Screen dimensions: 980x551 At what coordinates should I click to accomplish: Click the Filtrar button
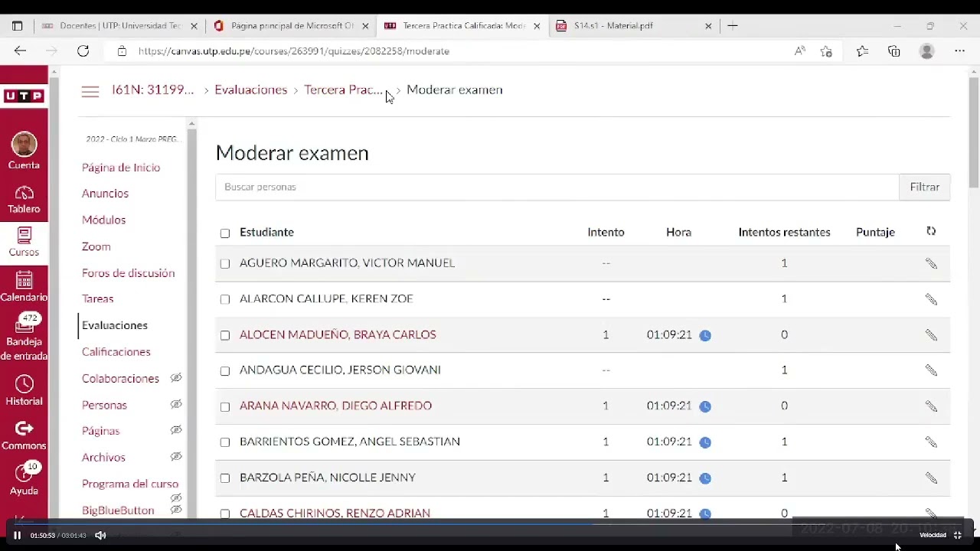(924, 187)
